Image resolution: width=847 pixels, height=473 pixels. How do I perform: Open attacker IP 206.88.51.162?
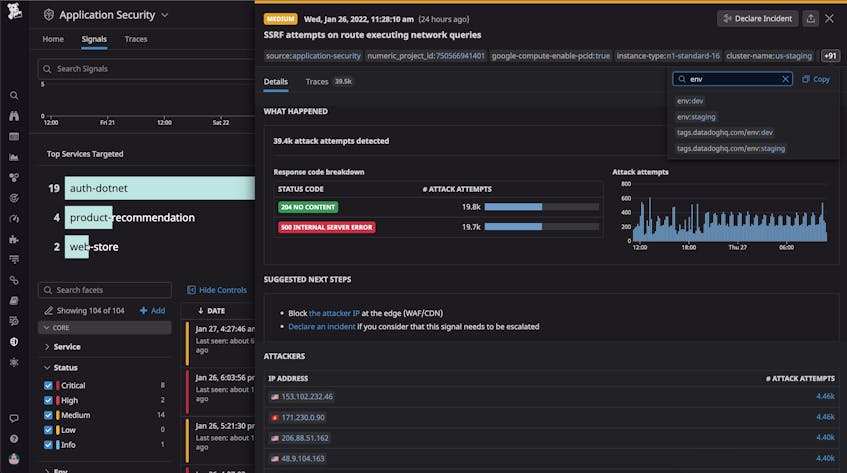coord(305,438)
